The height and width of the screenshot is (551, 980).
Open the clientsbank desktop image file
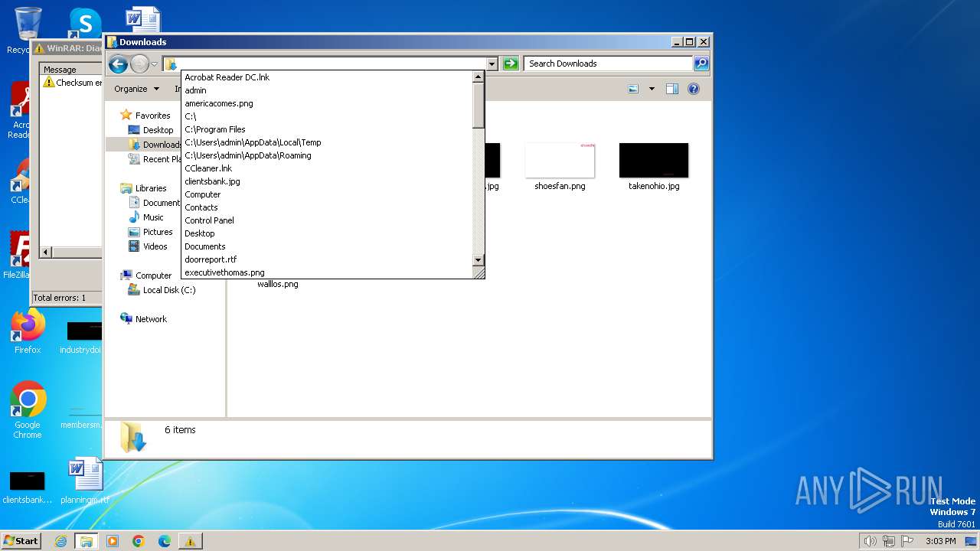[x=28, y=487]
